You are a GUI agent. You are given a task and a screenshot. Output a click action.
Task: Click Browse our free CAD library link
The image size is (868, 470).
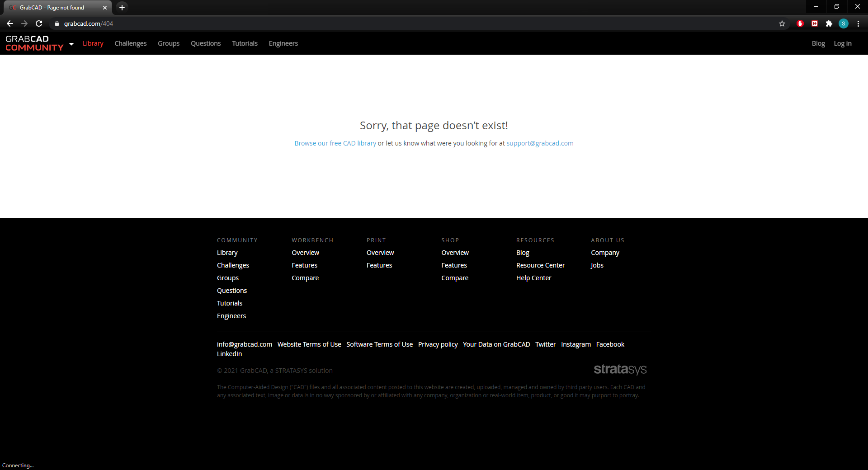click(335, 143)
